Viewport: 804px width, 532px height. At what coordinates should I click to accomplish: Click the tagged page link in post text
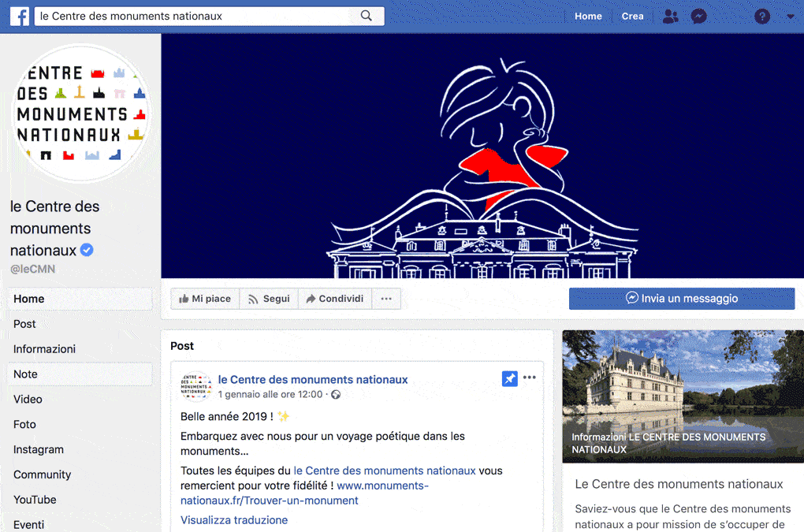pyautogui.click(x=385, y=471)
